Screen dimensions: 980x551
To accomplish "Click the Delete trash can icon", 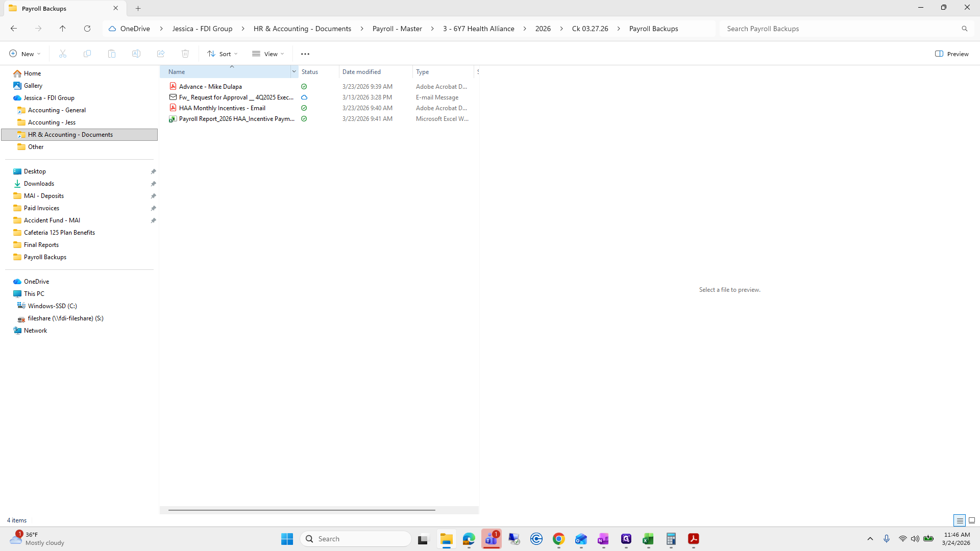I will coord(185,54).
